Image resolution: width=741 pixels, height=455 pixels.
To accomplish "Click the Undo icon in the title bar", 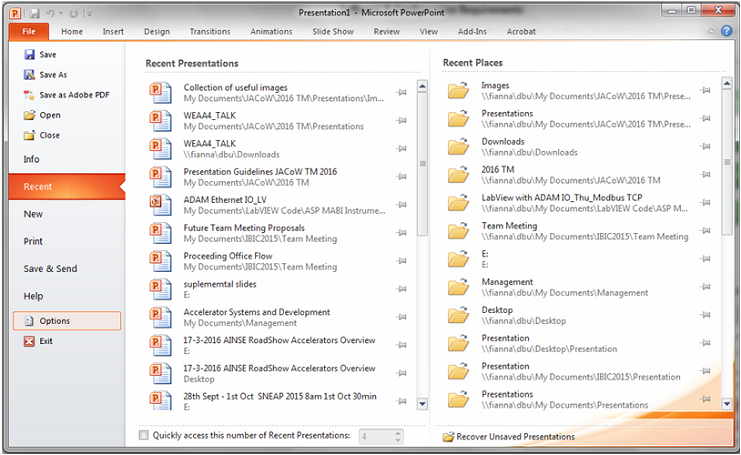I will 50,14.
